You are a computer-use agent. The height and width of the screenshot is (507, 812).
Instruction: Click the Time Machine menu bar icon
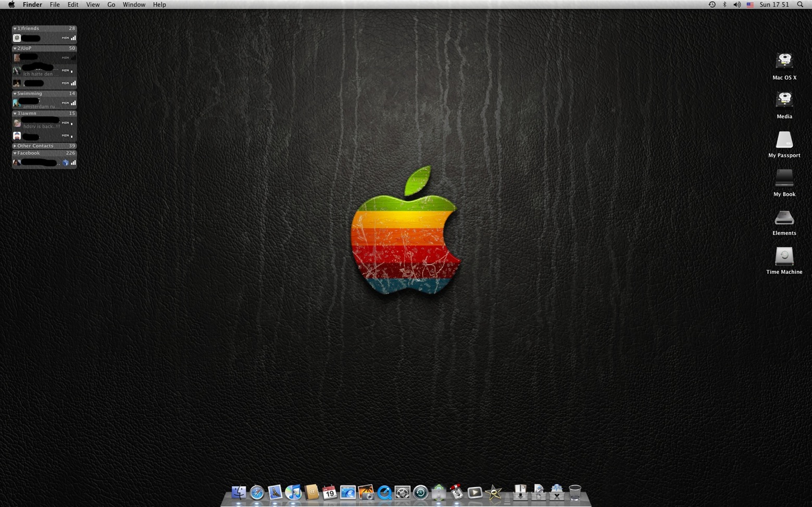click(712, 5)
